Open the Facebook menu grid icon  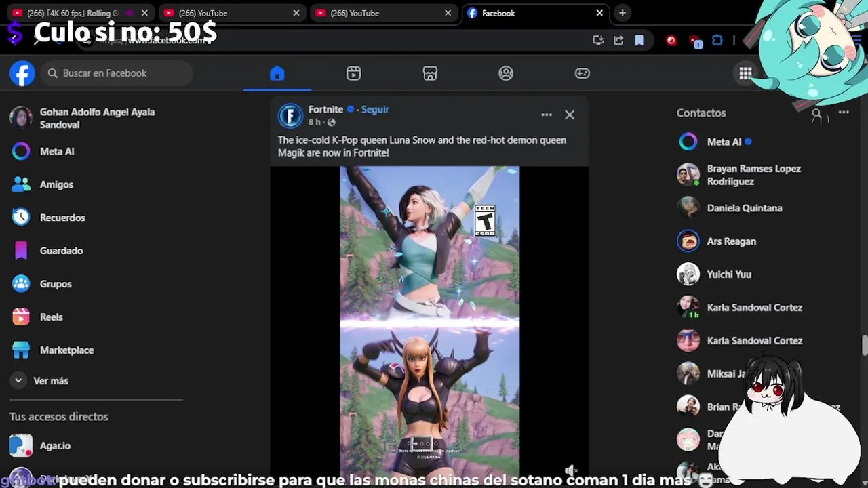[745, 73]
